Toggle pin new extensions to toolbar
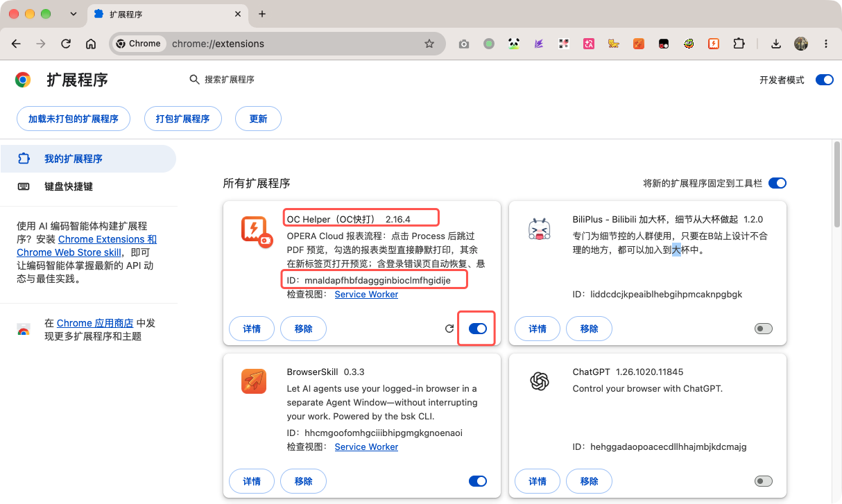This screenshot has width=842, height=504. 777,183
